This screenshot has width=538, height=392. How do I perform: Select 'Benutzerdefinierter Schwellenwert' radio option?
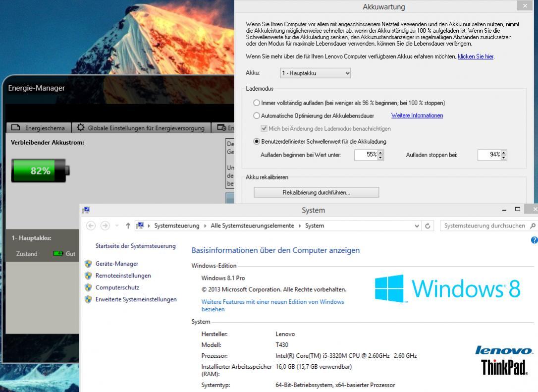pos(256,141)
